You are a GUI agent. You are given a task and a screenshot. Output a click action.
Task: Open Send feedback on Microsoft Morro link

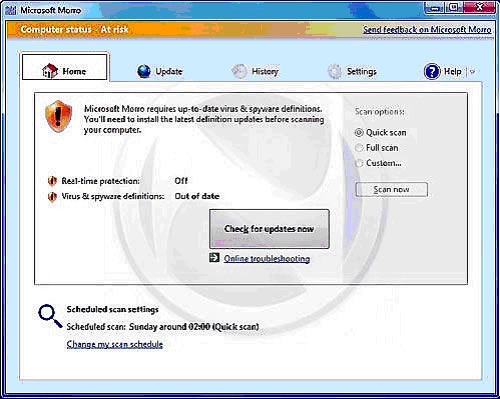tap(427, 29)
